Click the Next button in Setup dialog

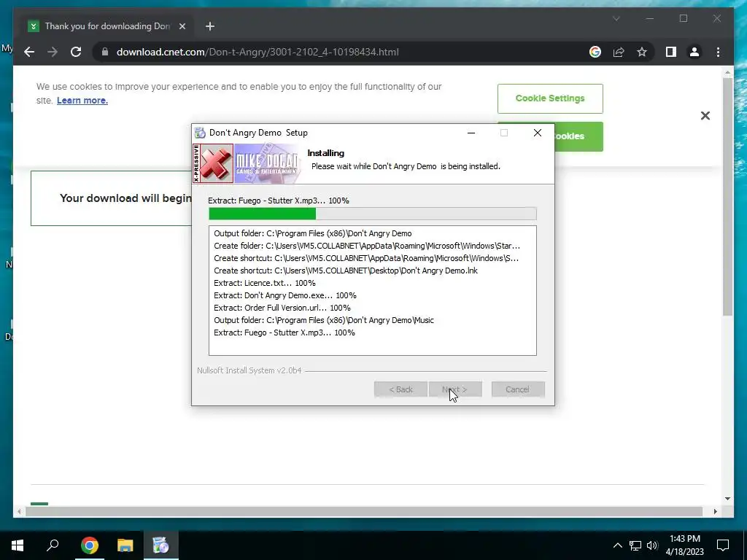(x=455, y=389)
